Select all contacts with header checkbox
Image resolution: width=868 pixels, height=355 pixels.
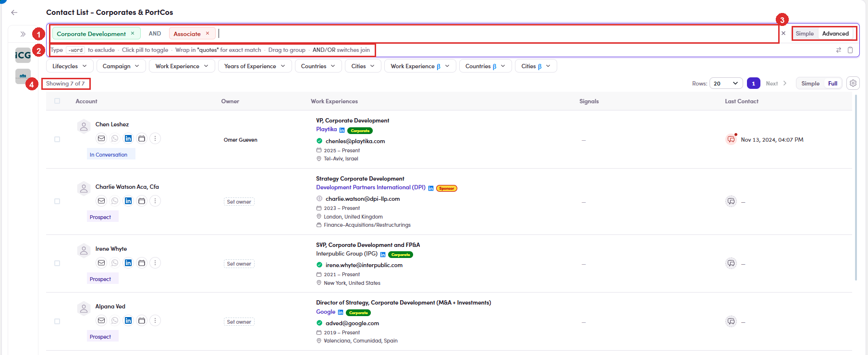point(57,101)
